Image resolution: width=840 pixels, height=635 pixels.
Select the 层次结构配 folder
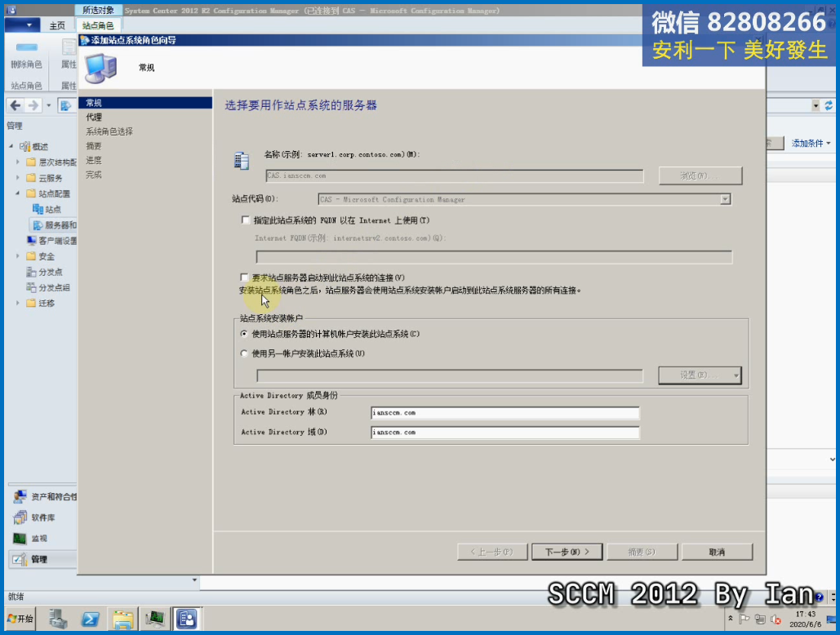51,162
